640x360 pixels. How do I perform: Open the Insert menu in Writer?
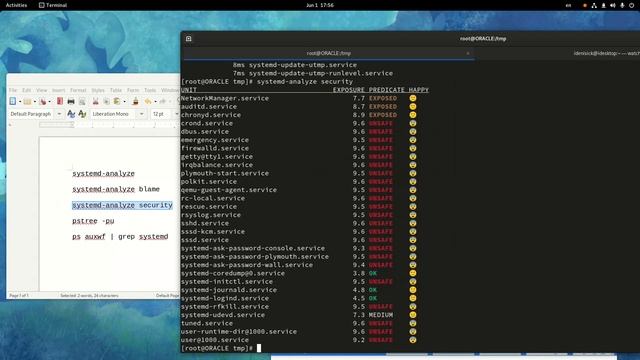point(58,90)
